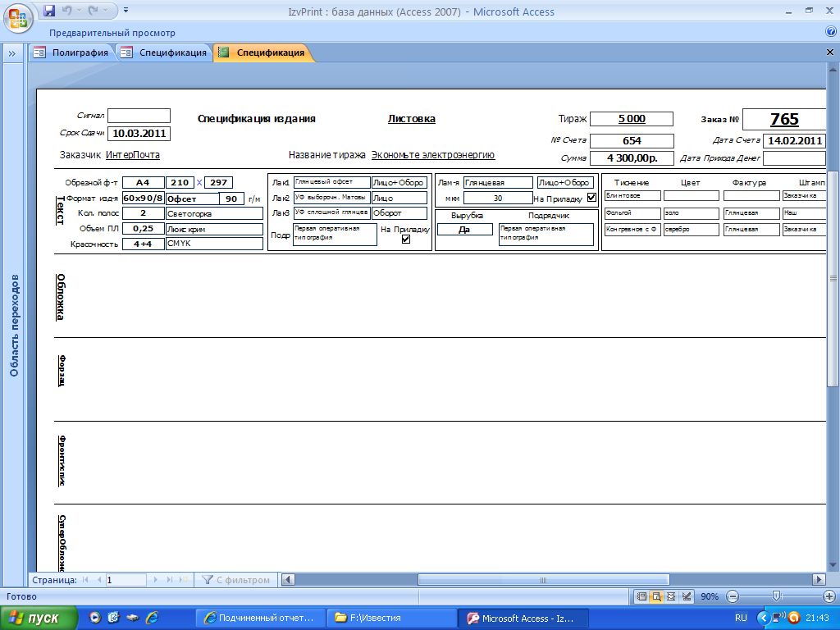
Task: Switch to the first Спецификация form tab
Action: pyautogui.click(x=164, y=52)
